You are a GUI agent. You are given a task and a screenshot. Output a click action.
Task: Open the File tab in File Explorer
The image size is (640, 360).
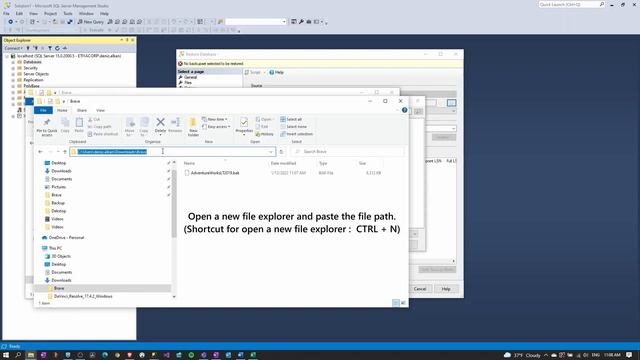(x=43, y=110)
